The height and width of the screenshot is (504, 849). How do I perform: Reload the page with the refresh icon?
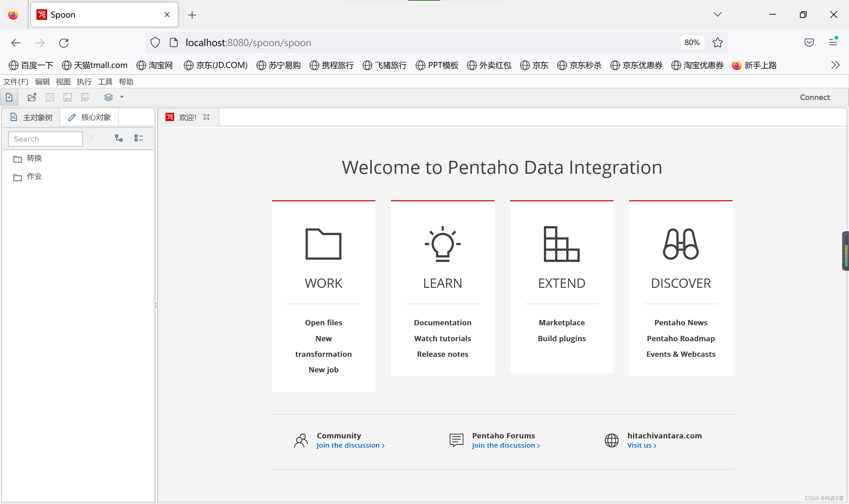pyautogui.click(x=64, y=43)
